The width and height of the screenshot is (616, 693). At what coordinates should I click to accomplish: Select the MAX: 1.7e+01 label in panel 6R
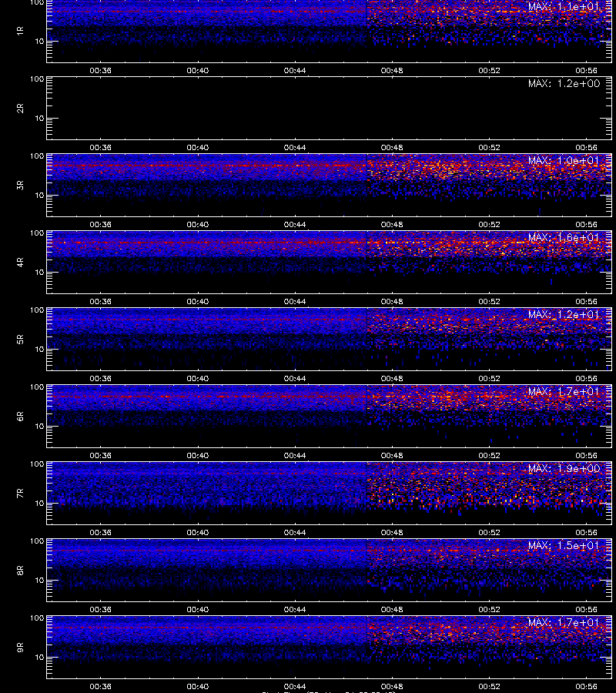click(x=564, y=391)
